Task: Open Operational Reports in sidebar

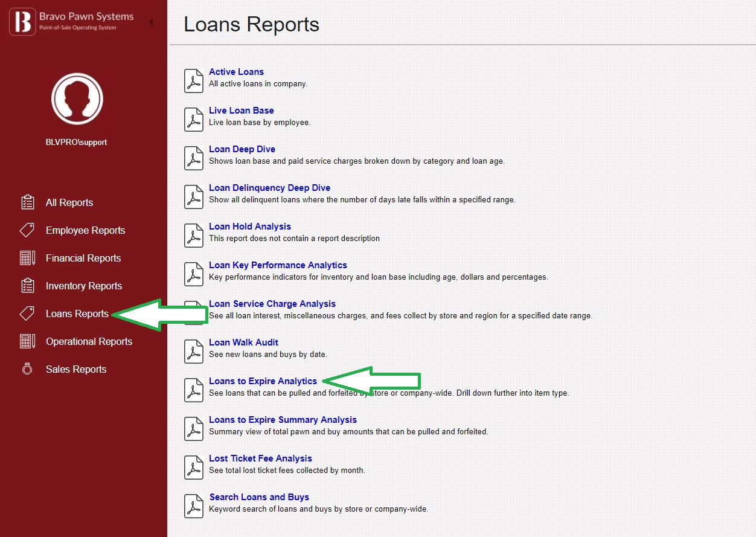Action: pos(89,341)
